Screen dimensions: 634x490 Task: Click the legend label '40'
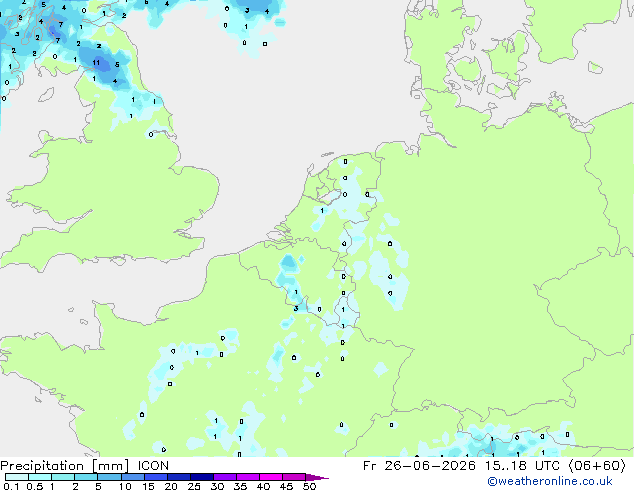pyautogui.click(x=264, y=486)
